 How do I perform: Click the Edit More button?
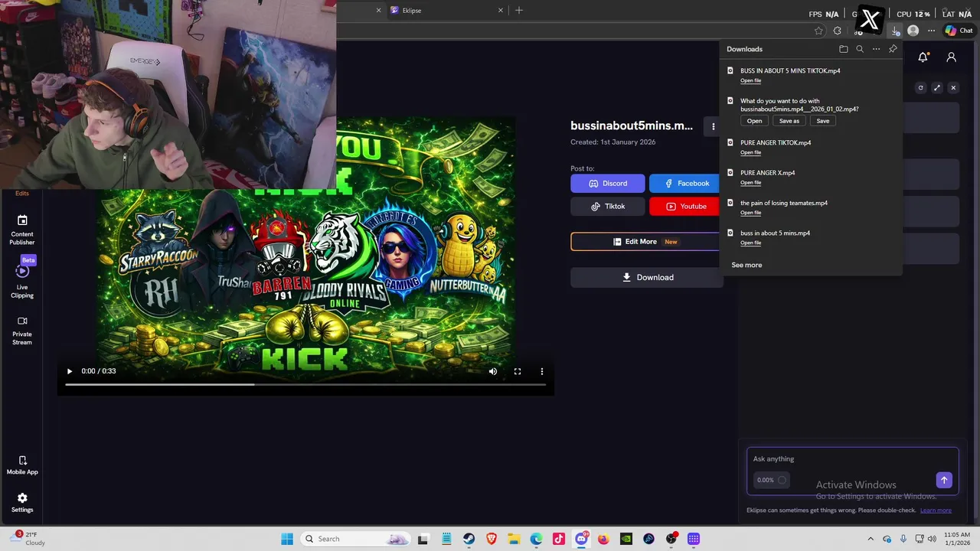[645, 242]
